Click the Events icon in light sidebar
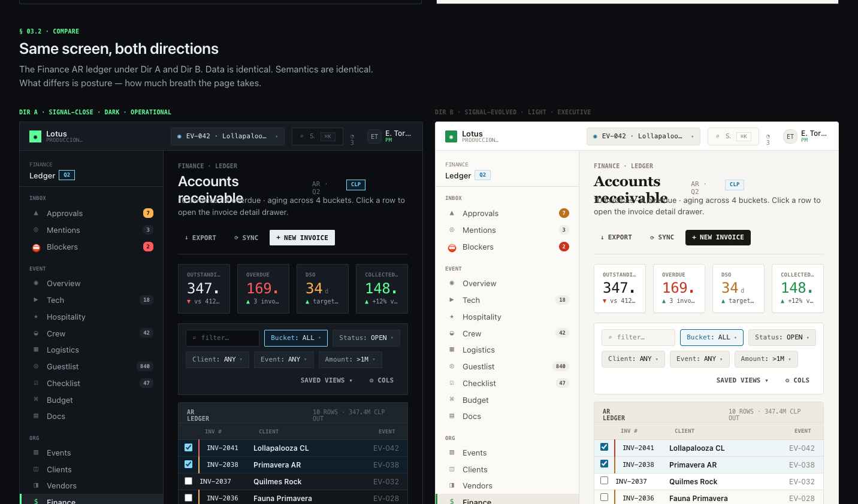This screenshot has width=858, height=504. (452, 453)
